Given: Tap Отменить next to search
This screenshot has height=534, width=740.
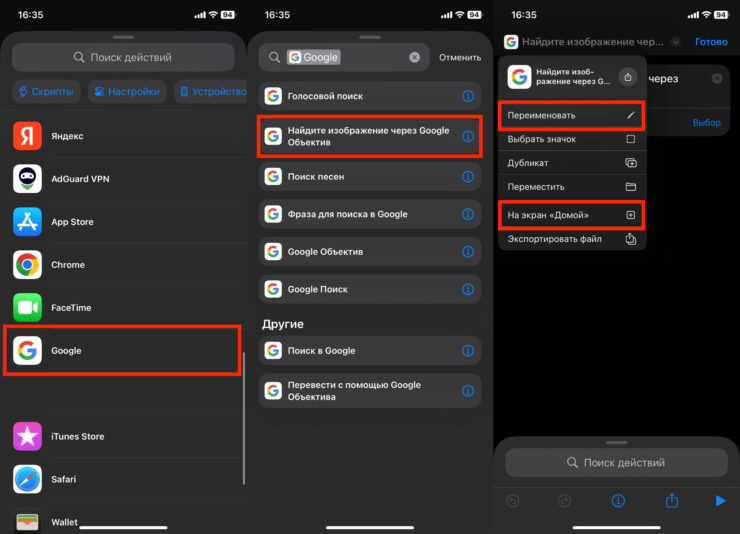Looking at the screenshot, I should (460, 58).
